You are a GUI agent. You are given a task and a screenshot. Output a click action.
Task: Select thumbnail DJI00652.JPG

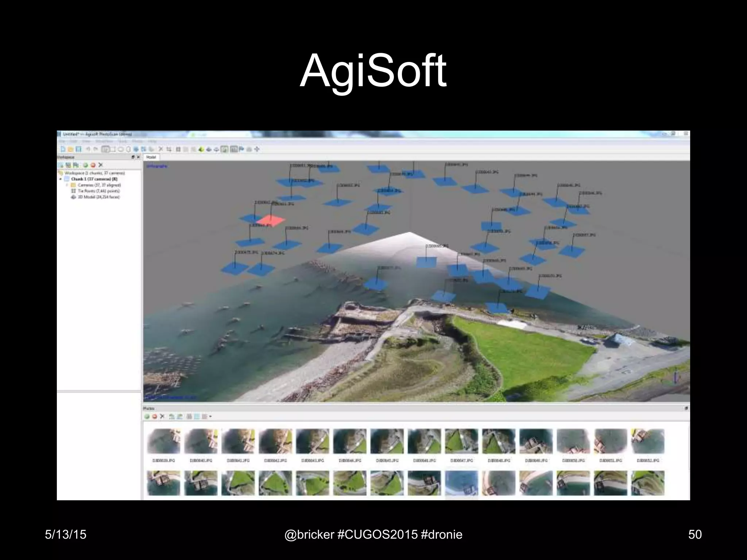[648, 446]
